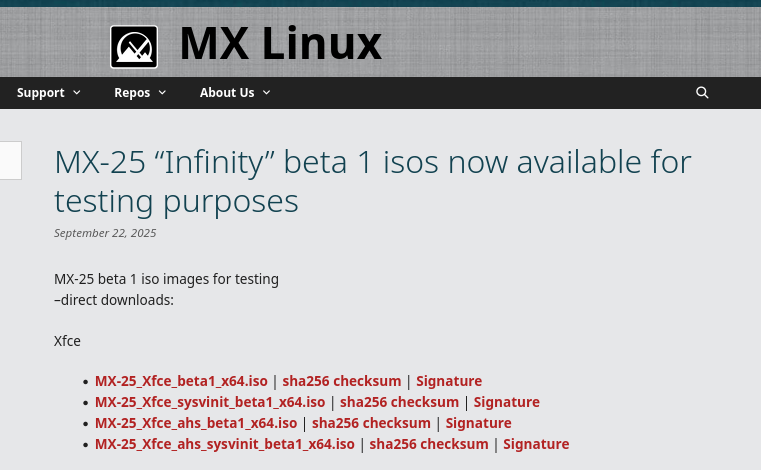Viewport: 761px width, 470px height.
Task: Open Signature for MX-25_Xfce_ahs_beta1_x64.iso
Action: 479,423
